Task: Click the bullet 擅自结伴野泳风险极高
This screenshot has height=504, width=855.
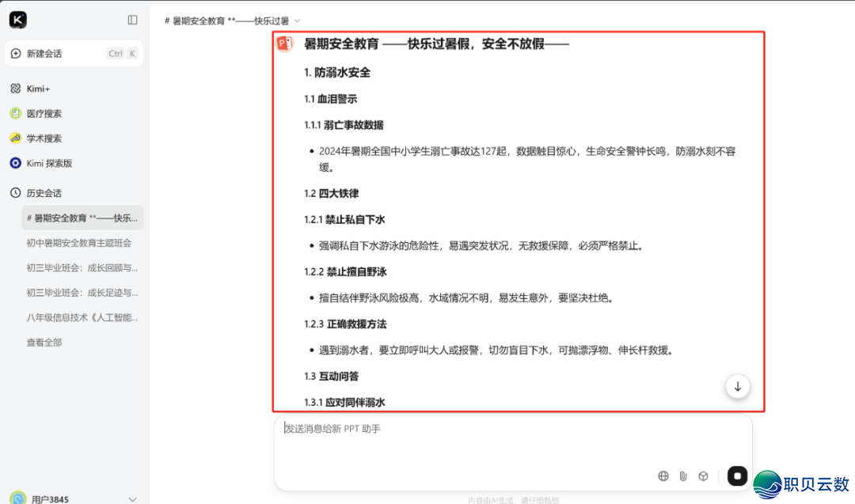Action: click(467, 298)
